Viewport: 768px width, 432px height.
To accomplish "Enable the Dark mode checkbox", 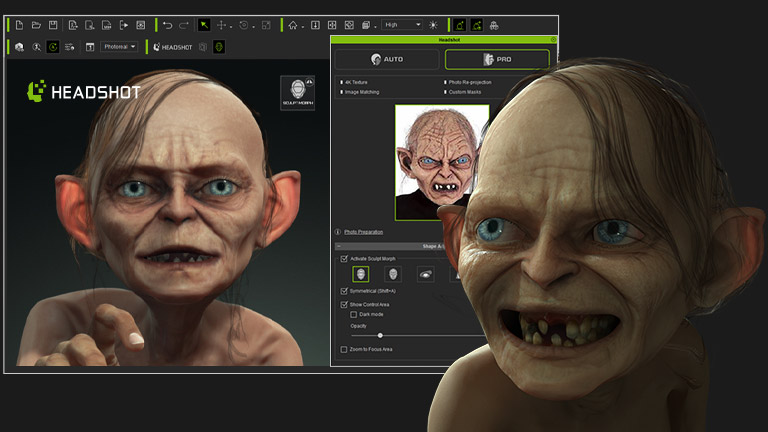I will coord(354,314).
